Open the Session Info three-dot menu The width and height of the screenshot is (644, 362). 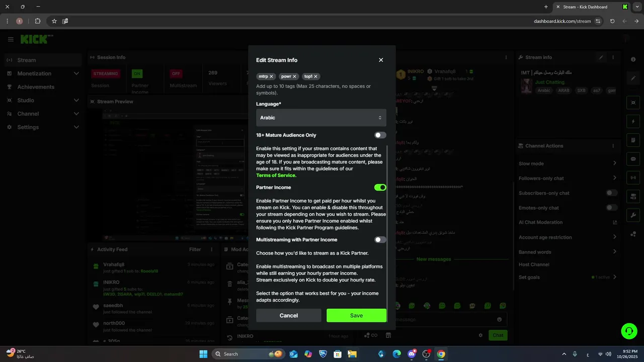pos(506,57)
